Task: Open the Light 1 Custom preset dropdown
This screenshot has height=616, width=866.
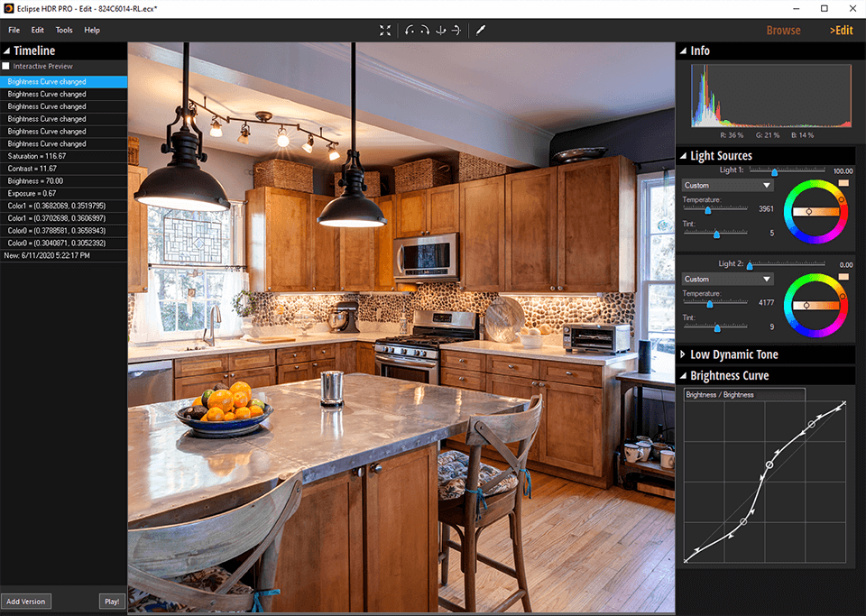Action: coord(727,185)
